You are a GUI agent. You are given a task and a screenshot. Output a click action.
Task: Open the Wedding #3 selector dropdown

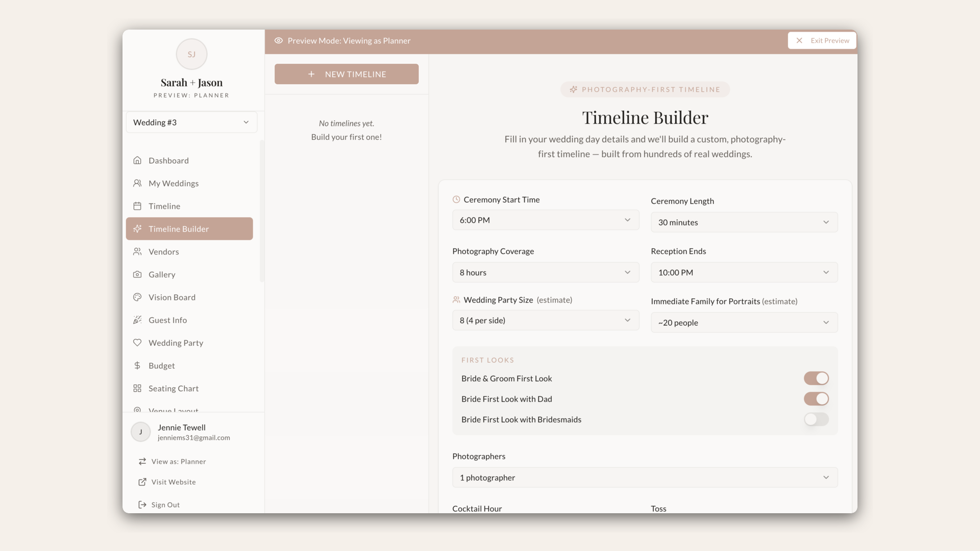(191, 122)
